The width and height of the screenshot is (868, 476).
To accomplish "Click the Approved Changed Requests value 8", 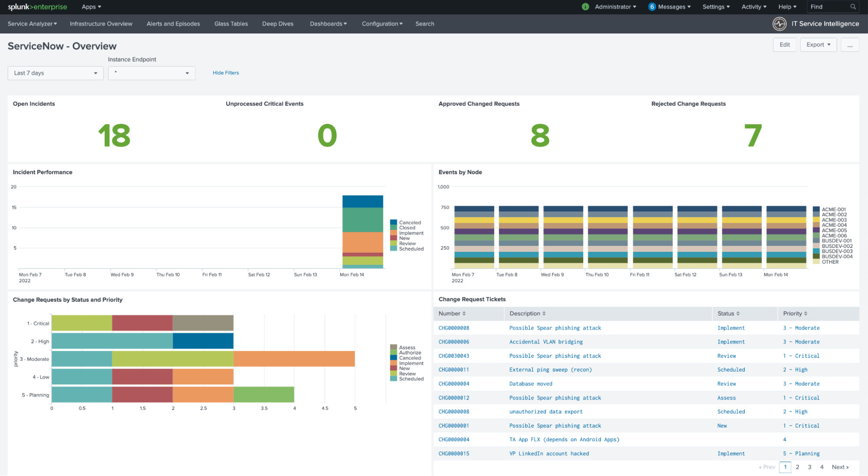I will (540, 136).
